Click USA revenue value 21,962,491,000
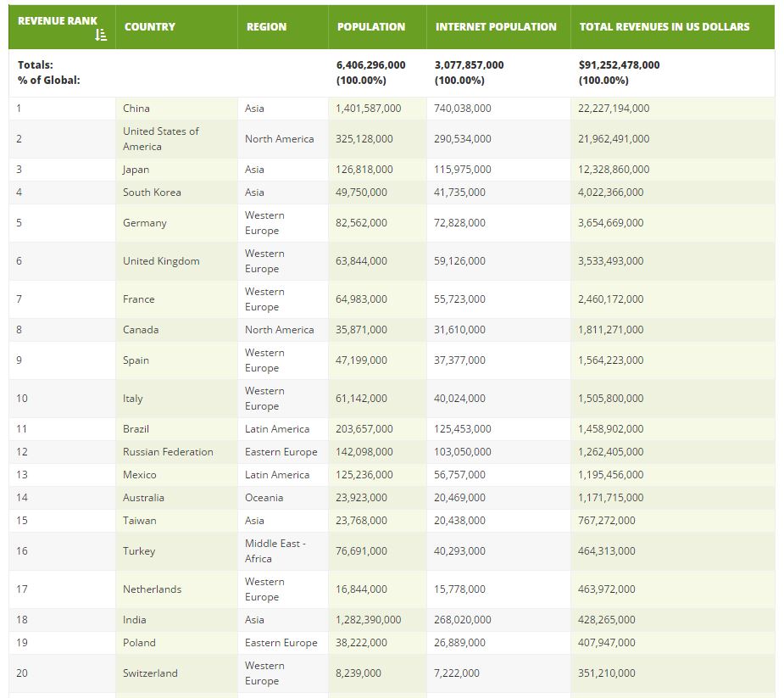 click(x=614, y=138)
